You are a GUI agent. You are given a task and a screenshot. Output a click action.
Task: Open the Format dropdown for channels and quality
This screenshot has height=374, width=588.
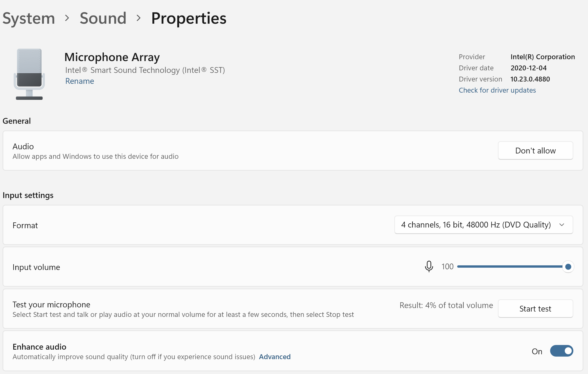[x=476, y=225]
